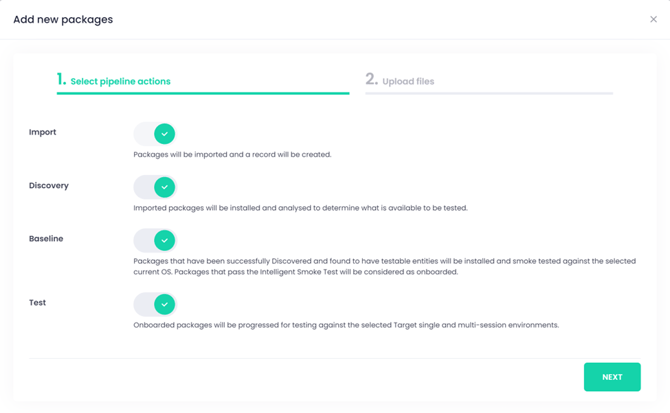Click the Intelligent Smoke Test description text
The height and width of the screenshot is (413, 670).
point(385,266)
